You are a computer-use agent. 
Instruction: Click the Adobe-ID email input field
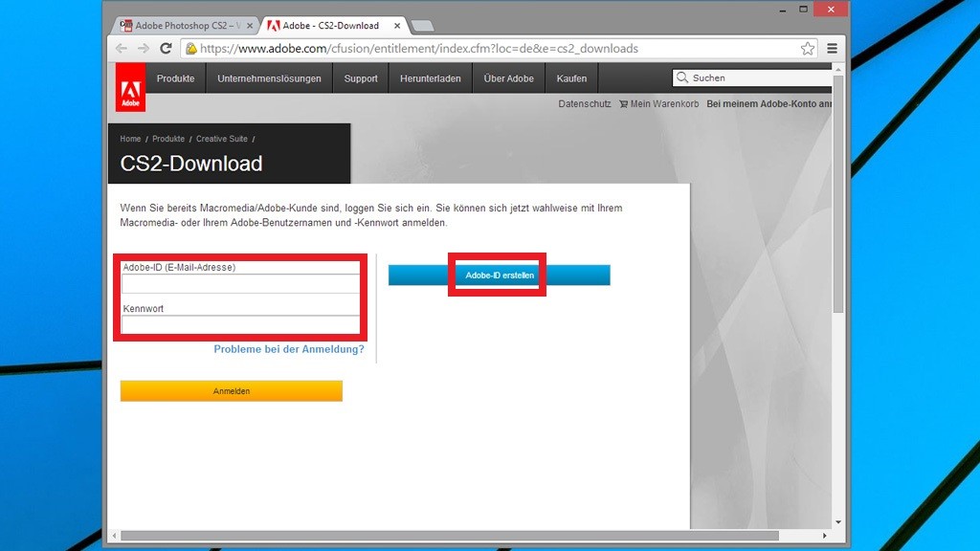click(x=240, y=284)
